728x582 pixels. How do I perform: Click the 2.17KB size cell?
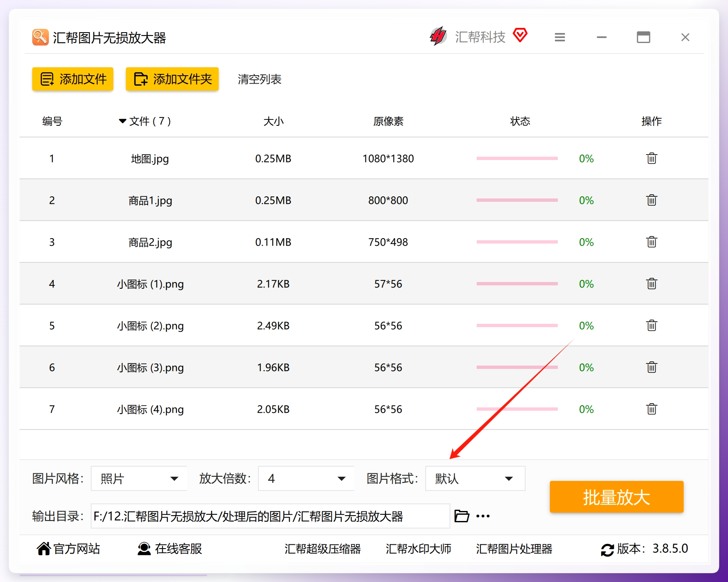point(273,284)
